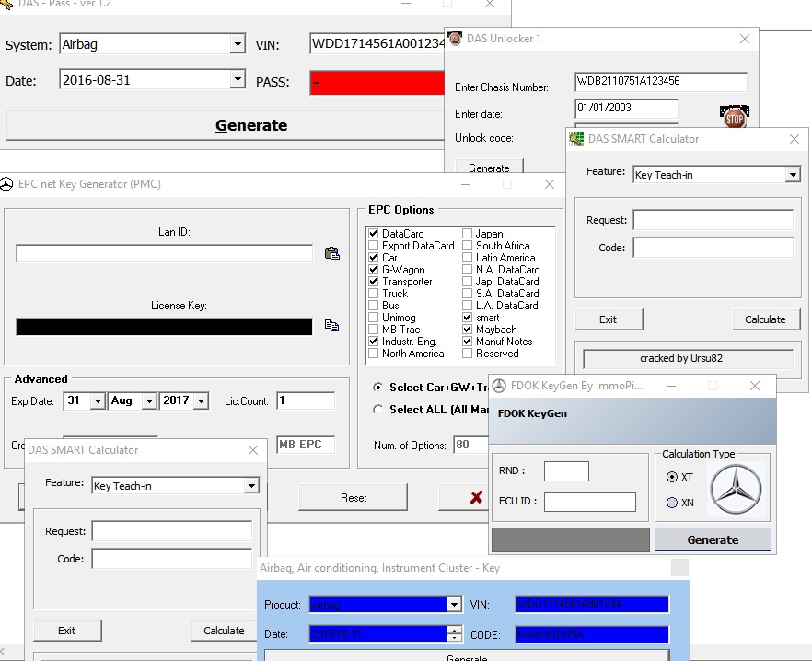The image size is (812, 661).
Task: Open the Date dropdown in DAS Pass
Action: (x=238, y=80)
